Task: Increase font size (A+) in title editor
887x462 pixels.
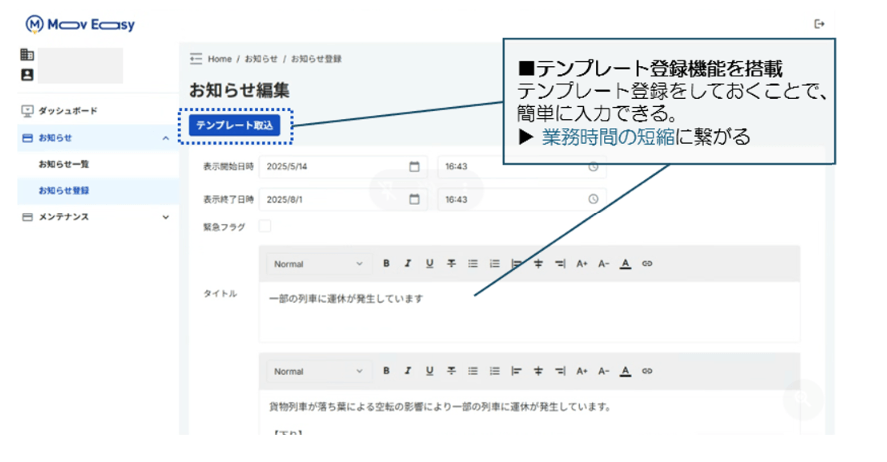Action: 582,264
